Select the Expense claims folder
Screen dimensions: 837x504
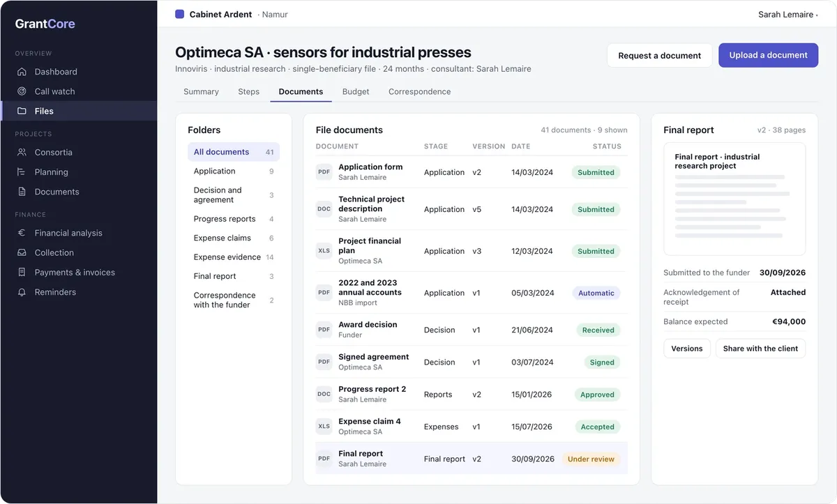click(x=234, y=238)
